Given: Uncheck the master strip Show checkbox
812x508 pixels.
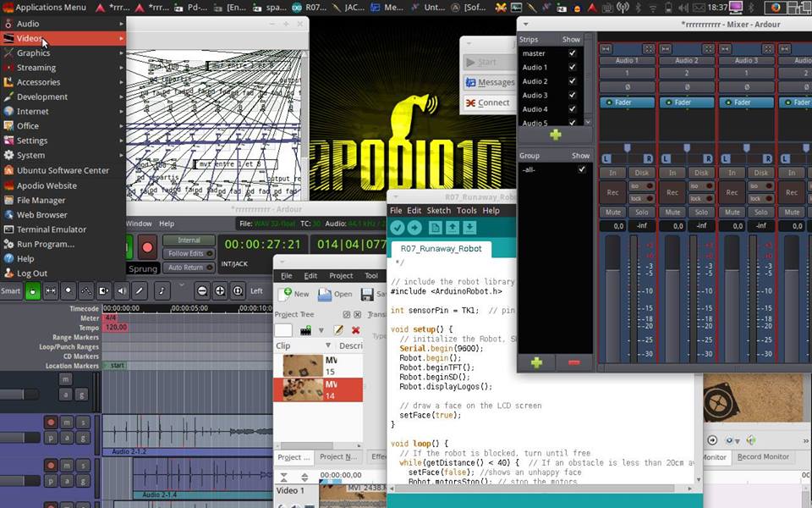Looking at the screenshot, I should click(x=573, y=53).
